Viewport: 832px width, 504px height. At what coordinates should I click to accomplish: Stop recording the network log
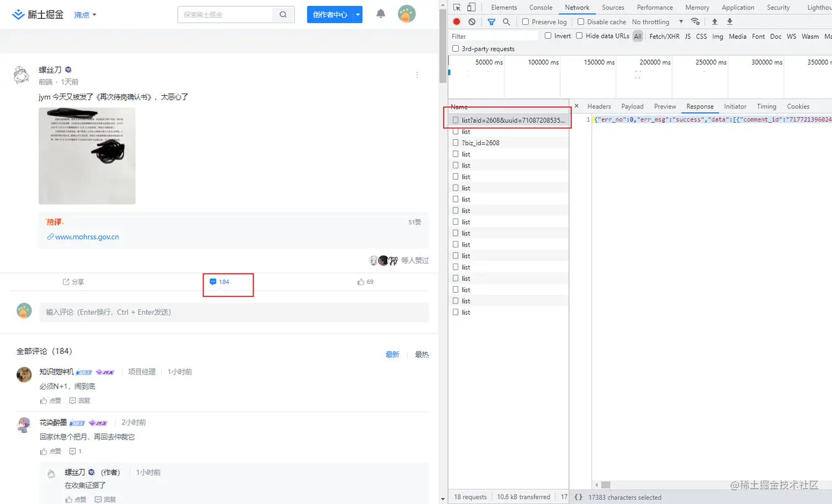click(457, 21)
